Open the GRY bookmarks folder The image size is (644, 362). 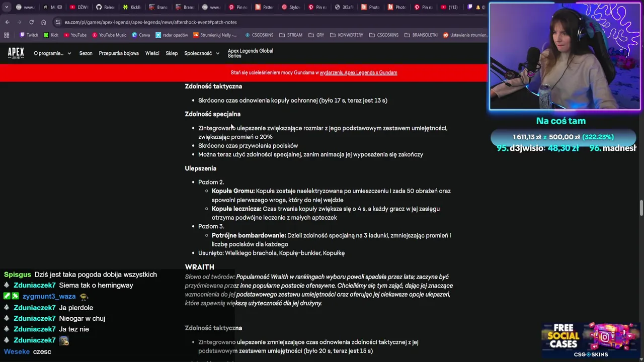316,35
